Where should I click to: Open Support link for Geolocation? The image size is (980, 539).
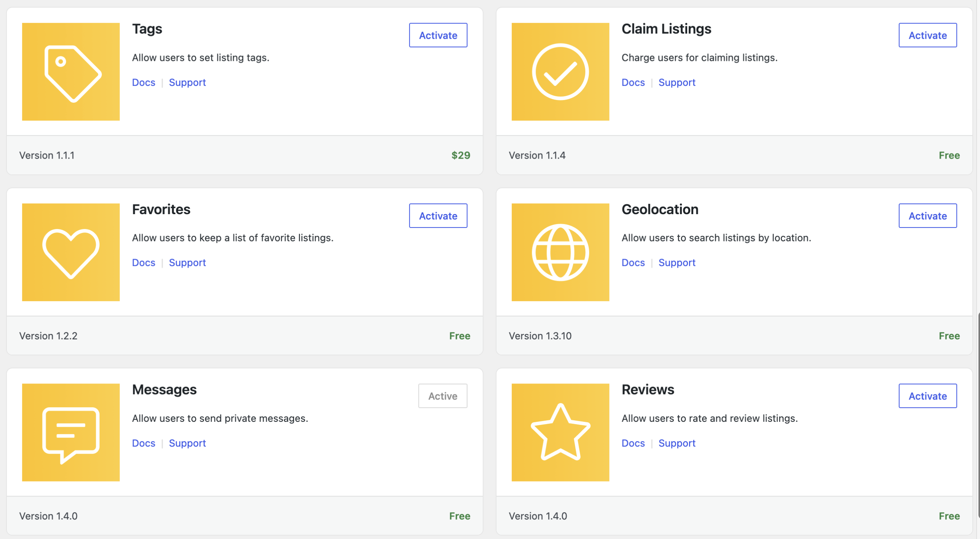[x=677, y=263]
